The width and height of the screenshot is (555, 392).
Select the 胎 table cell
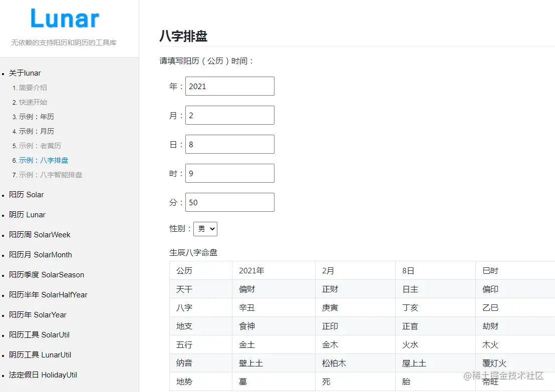[435, 381]
